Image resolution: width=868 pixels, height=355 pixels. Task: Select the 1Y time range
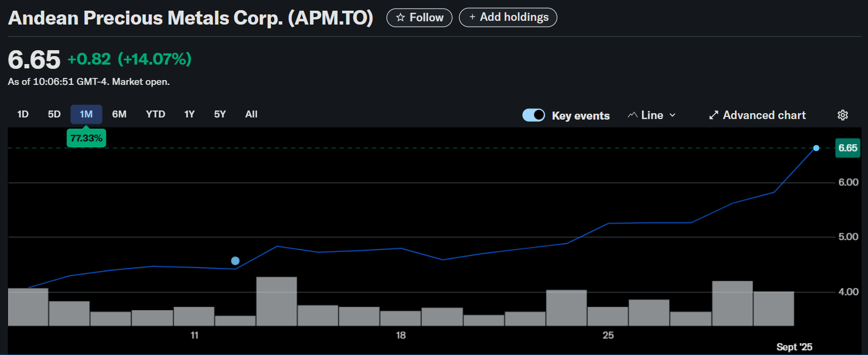coord(189,114)
